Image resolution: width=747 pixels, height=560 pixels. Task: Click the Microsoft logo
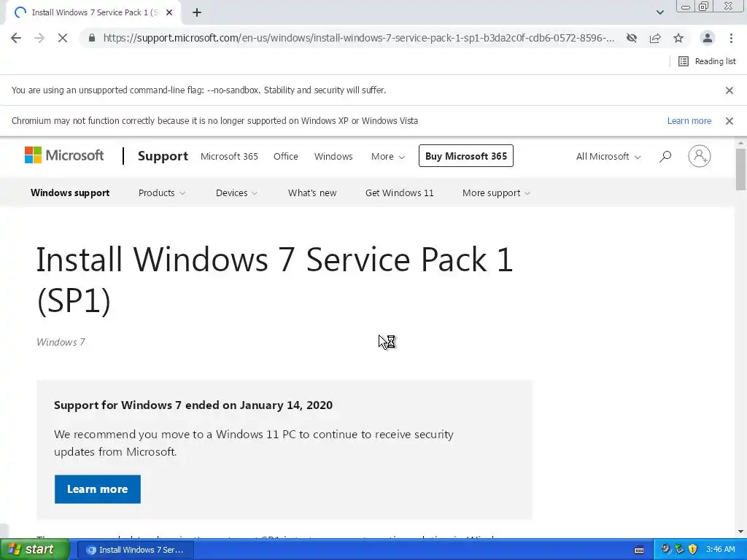(x=64, y=155)
